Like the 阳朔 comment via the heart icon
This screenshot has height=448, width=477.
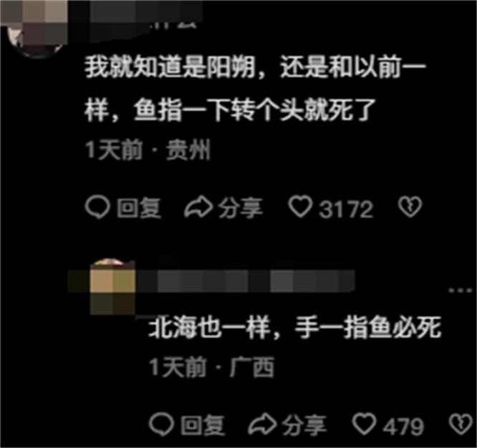(300, 207)
